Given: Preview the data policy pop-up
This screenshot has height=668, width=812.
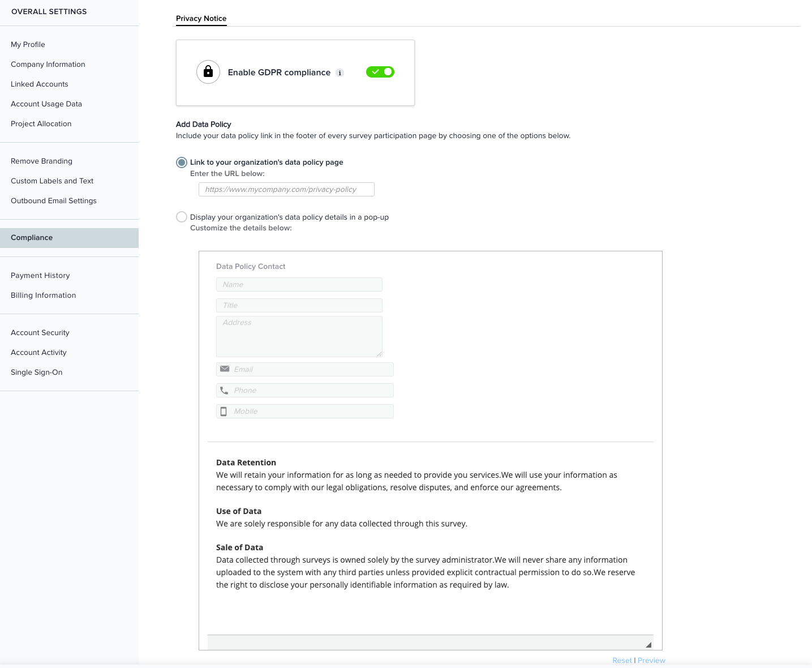Looking at the screenshot, I should click(651, 661).
